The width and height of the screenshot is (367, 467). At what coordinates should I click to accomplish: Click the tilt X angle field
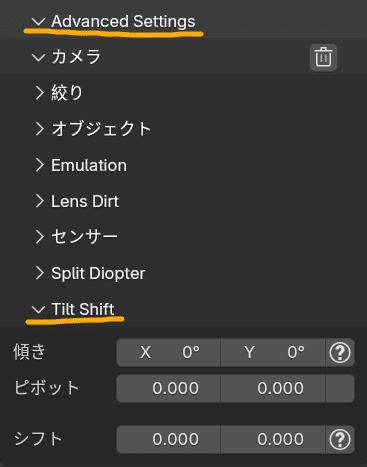168,352
